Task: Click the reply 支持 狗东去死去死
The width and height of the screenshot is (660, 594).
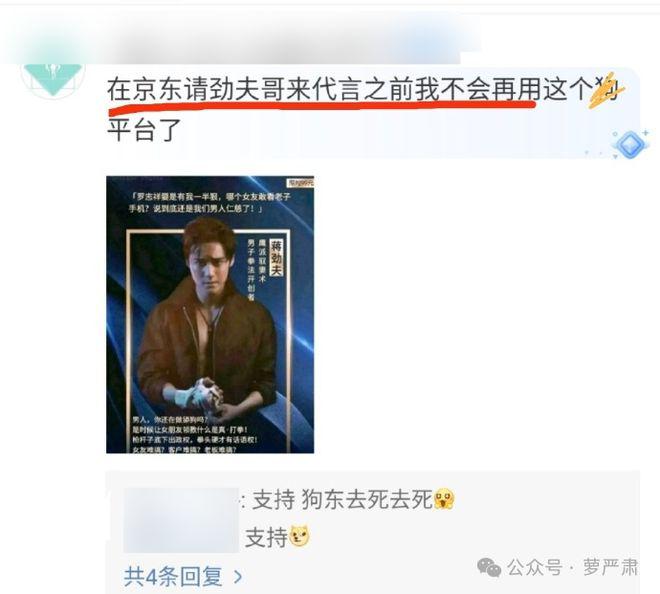Action: (343, 500)
